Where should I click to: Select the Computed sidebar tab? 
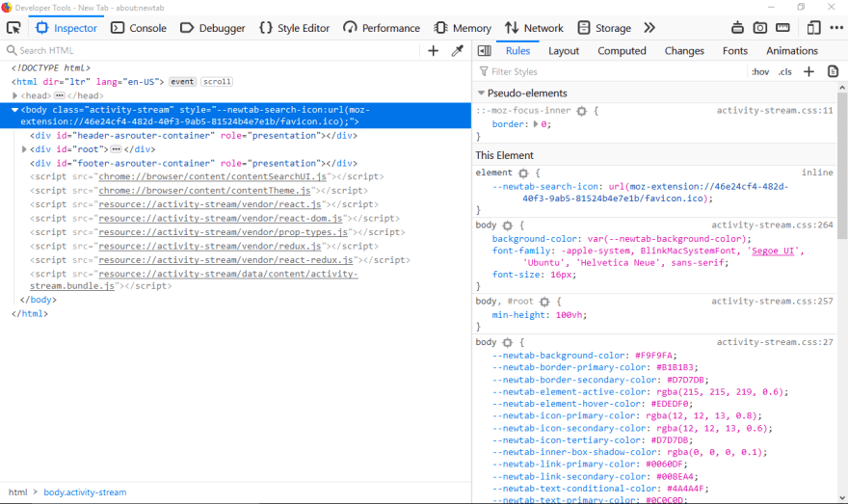(x=622, y=51)
